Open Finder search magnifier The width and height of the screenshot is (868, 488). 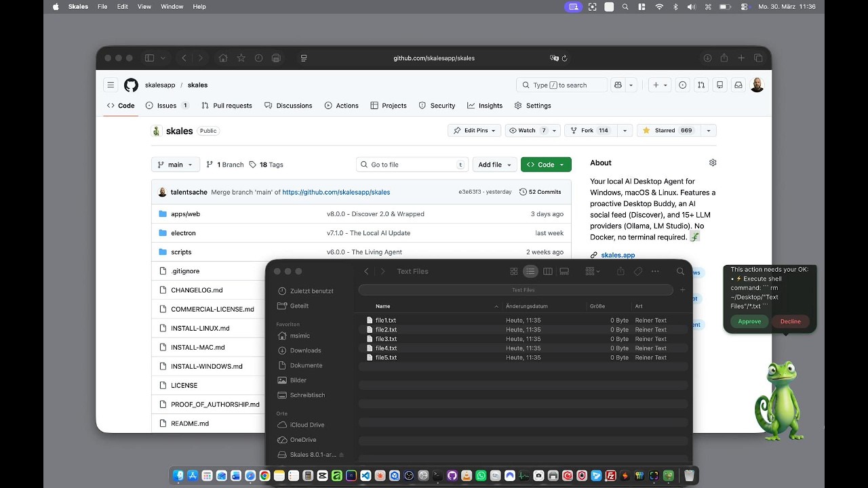tap(680, 271)
